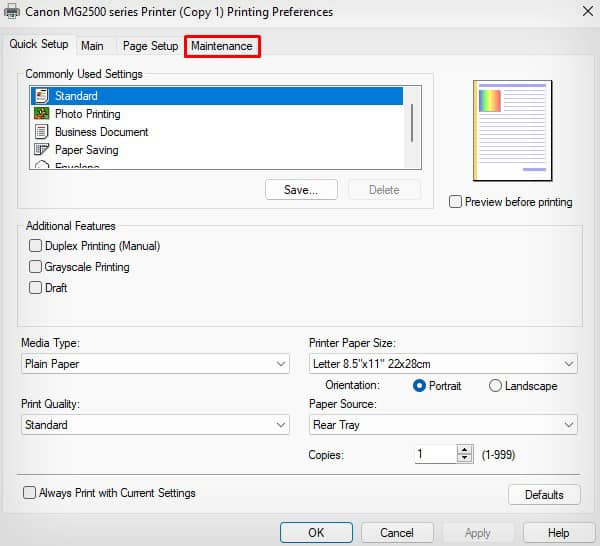The height and width of the screenshot is (546, 600).
Task: Choose Standard in Commonly Used Settings
Action: tap(217, 96)
